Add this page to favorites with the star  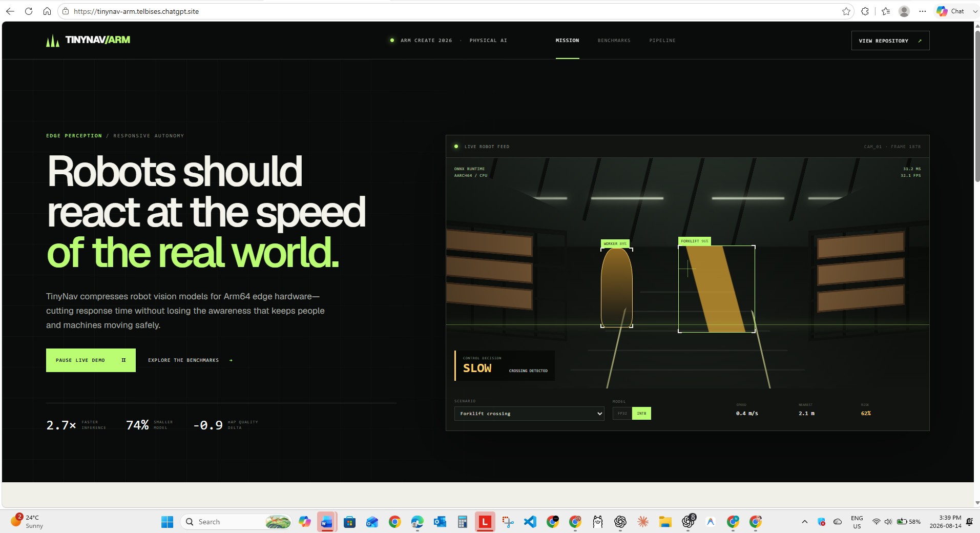click(x=846, y=11)
